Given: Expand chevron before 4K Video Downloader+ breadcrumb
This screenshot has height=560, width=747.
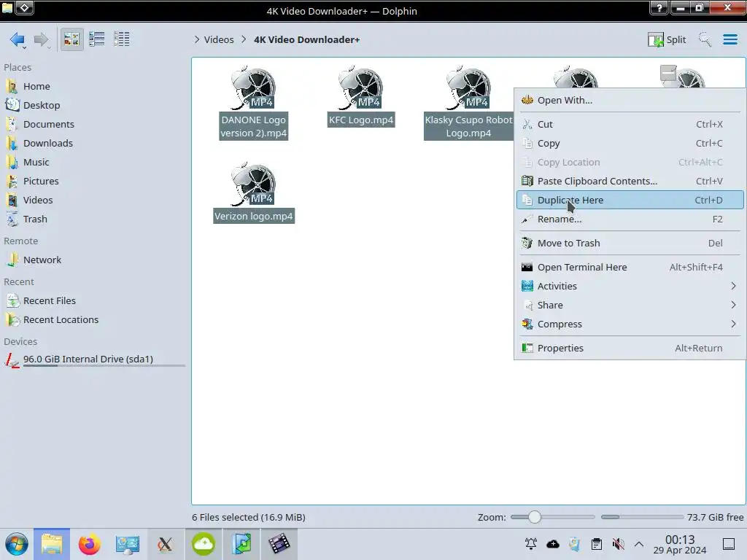Looking at the screenshot, I should click(x=244, y=39).
